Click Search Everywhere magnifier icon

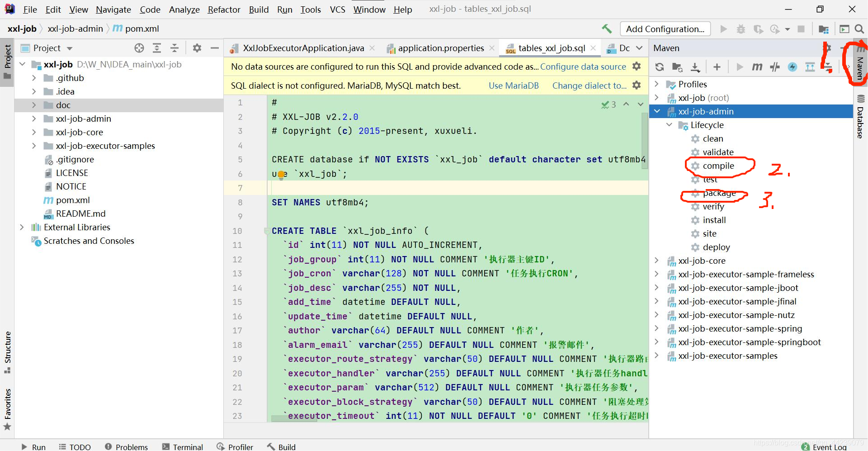(859, 29)
